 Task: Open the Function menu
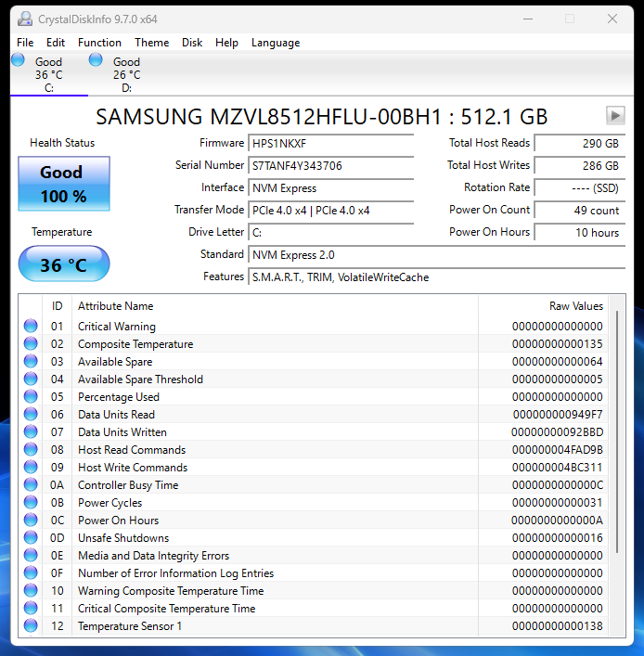pos(99,43)
